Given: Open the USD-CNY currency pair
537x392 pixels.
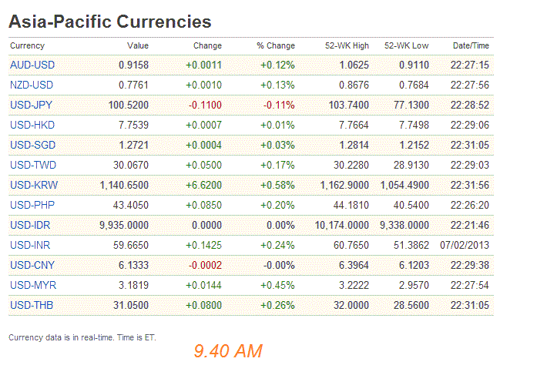Looking at the screenshot, I should 32,265.
